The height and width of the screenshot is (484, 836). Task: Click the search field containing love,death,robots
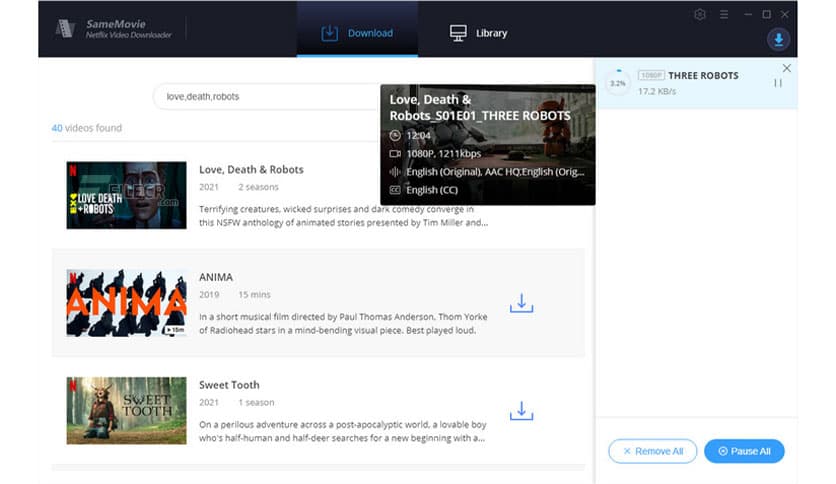[x=265, y=97]
